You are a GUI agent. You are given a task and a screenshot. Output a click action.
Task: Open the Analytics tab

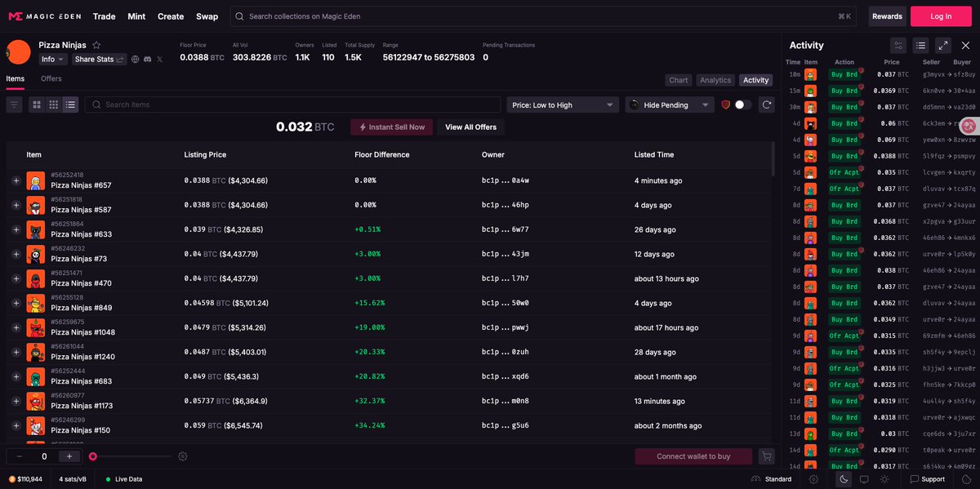(715, 80)
